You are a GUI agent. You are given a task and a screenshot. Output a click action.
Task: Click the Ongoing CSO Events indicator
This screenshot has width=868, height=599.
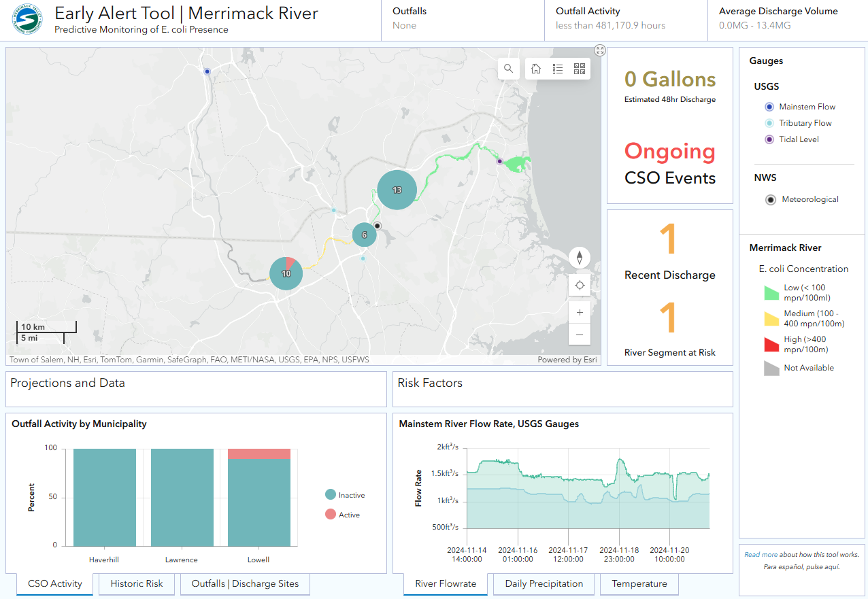[x=670, y=163]
